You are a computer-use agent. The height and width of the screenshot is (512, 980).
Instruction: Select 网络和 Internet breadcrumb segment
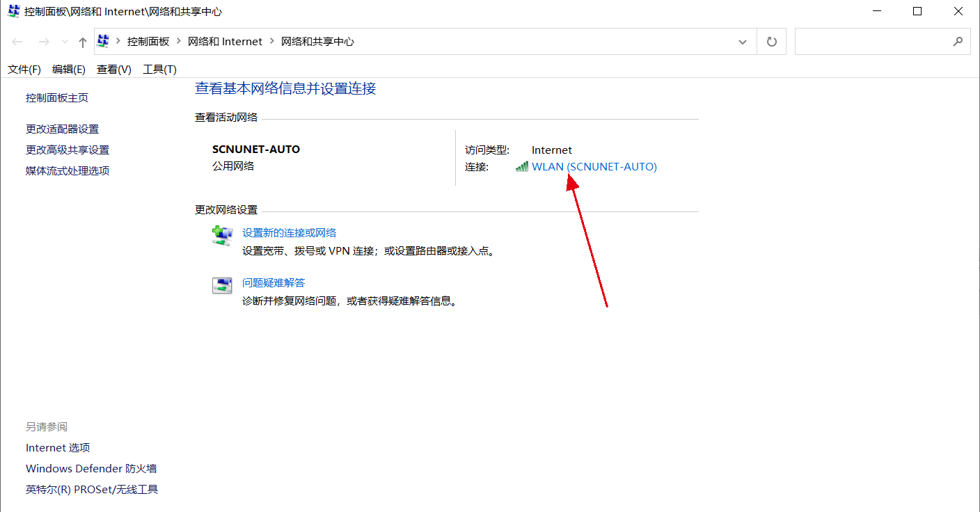(226, 42)
